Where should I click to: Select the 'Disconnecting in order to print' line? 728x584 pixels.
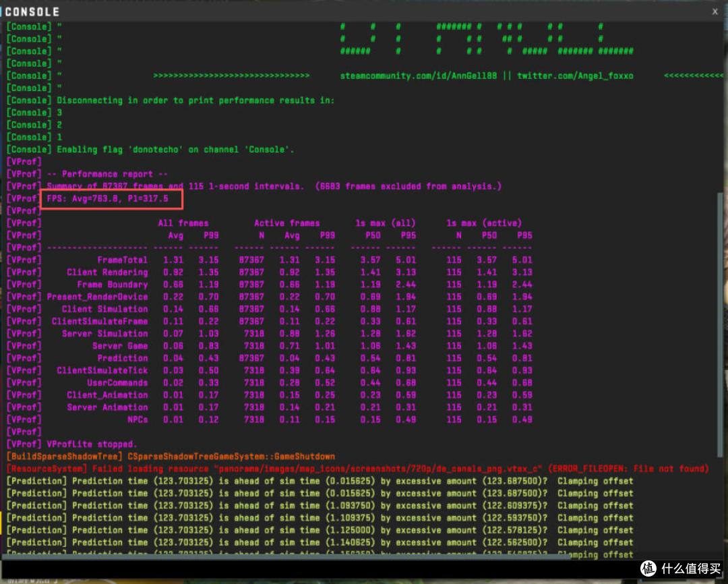click(171, 100)
